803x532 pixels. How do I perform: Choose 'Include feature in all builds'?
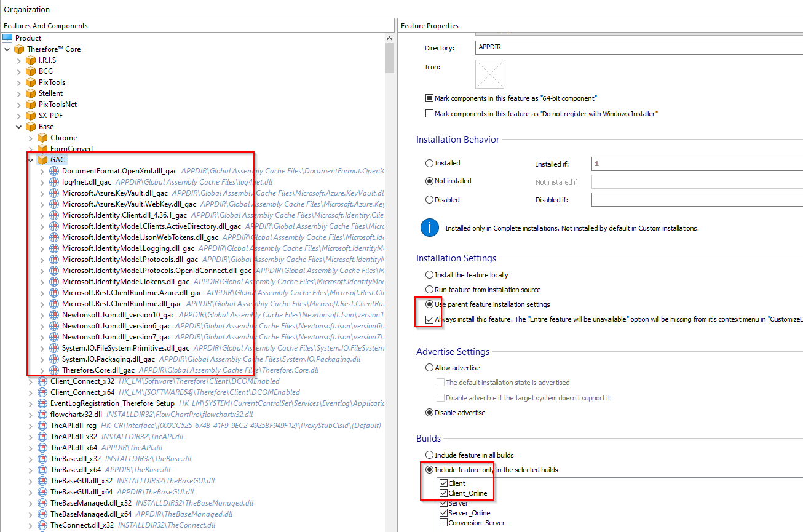[x=429, y=455]
